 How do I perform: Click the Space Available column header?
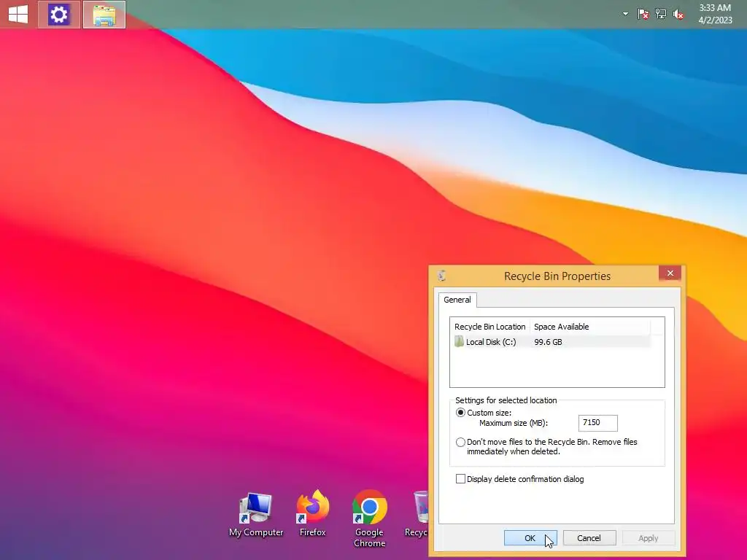pos(589,327)
